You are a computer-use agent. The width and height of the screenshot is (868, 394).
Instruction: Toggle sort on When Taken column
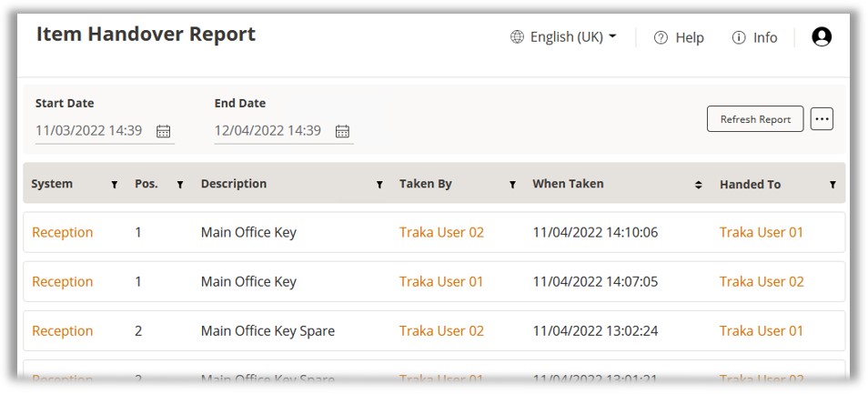point(699,185)
